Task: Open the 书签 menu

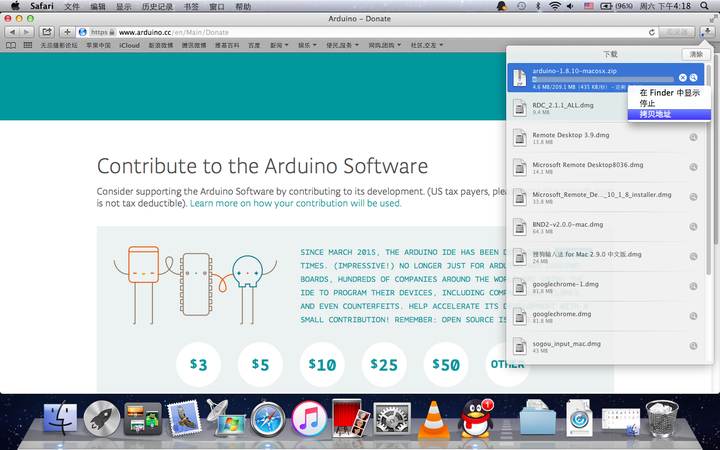Action: (x=191, y=6)
